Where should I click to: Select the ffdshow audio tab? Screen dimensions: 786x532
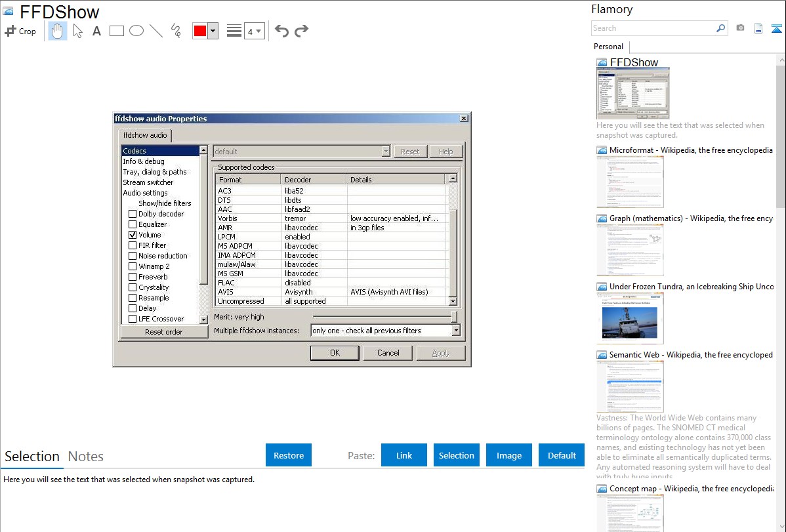(145, 135)
